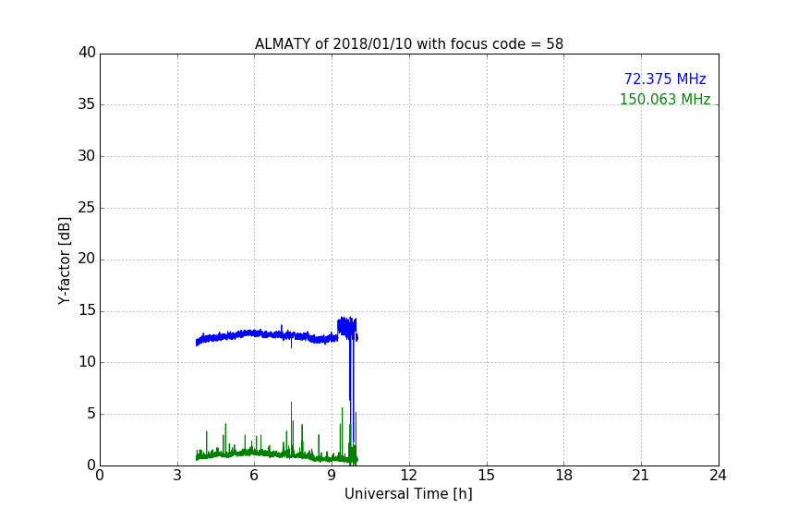Click the y-axis tick label '30'
Viewport: 798px width, 532px height.
point(87,156)
